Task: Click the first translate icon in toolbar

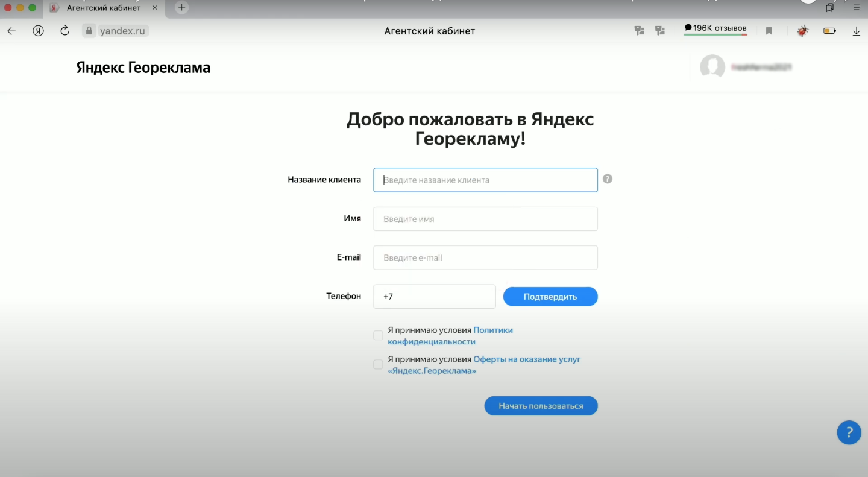Action: pyautogui.click(x=640, y=31)
